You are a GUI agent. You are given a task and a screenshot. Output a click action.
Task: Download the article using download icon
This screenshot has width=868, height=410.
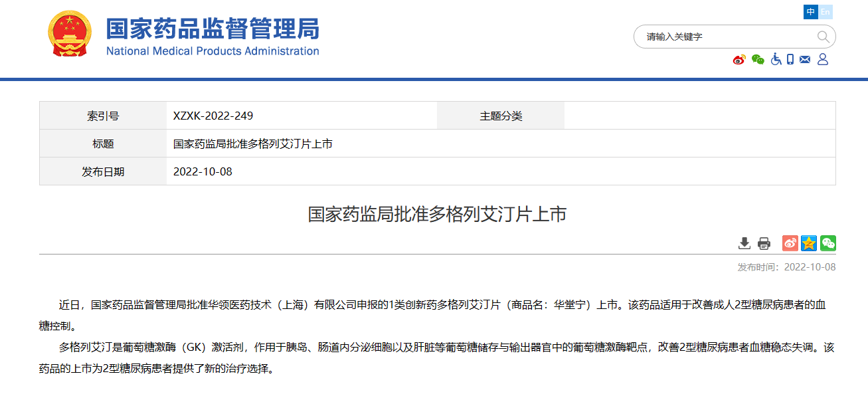click(744, 243)
